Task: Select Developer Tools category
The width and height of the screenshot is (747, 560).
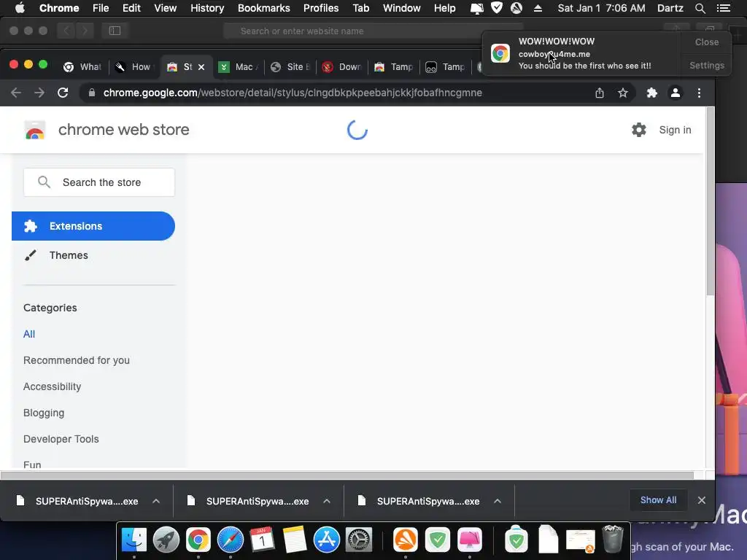Action: tap(61, 439)
